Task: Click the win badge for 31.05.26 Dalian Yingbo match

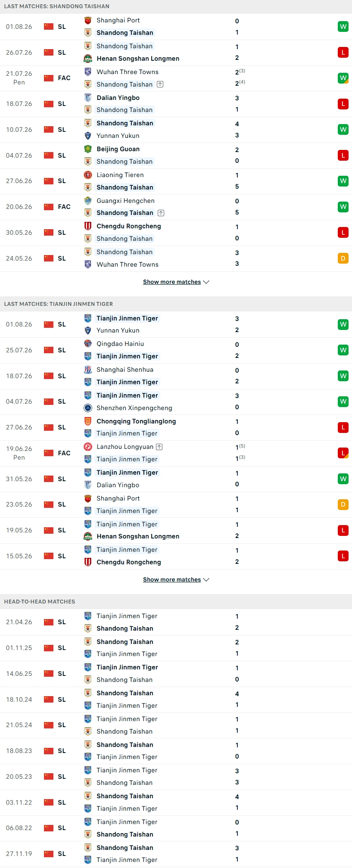Action: pyautogui.click(x=343, y=479)
